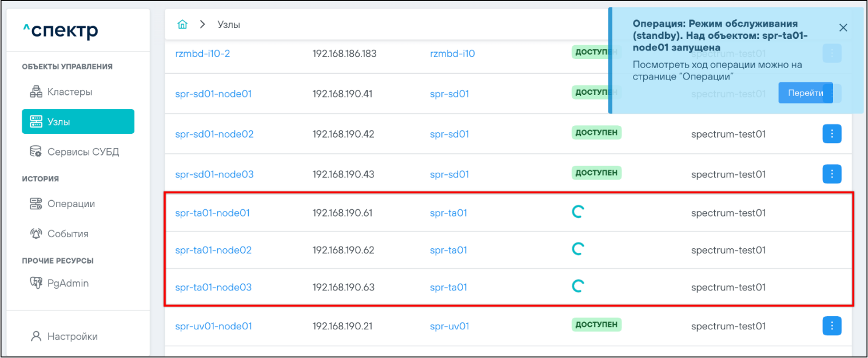The height and width of the screenshot is (358, 868).
Task: Open node link spr-ta01-node02
Action: pyautogui.click(x=213, y=250)
